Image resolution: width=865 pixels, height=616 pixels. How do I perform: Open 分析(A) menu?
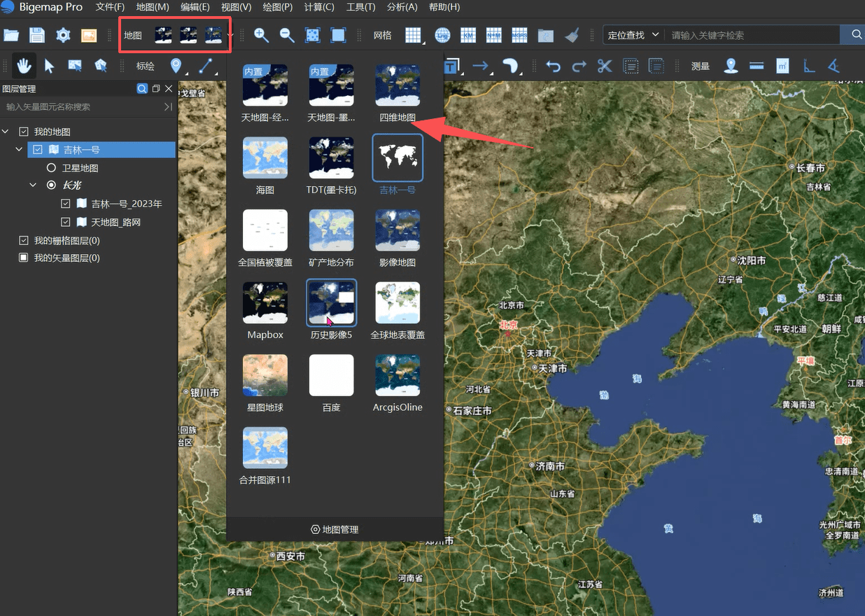402,7
